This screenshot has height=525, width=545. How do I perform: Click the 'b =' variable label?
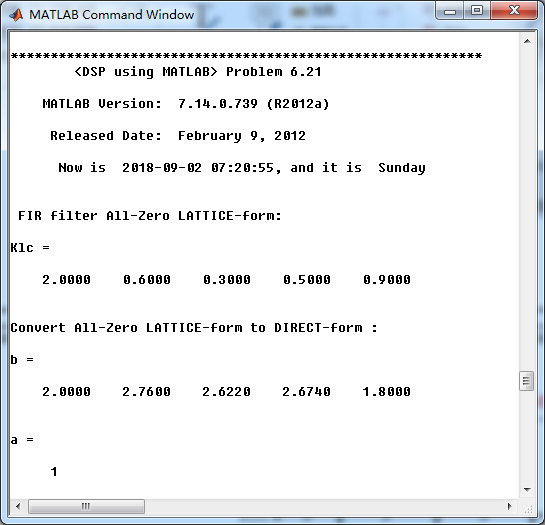click(x=22, y=360)
